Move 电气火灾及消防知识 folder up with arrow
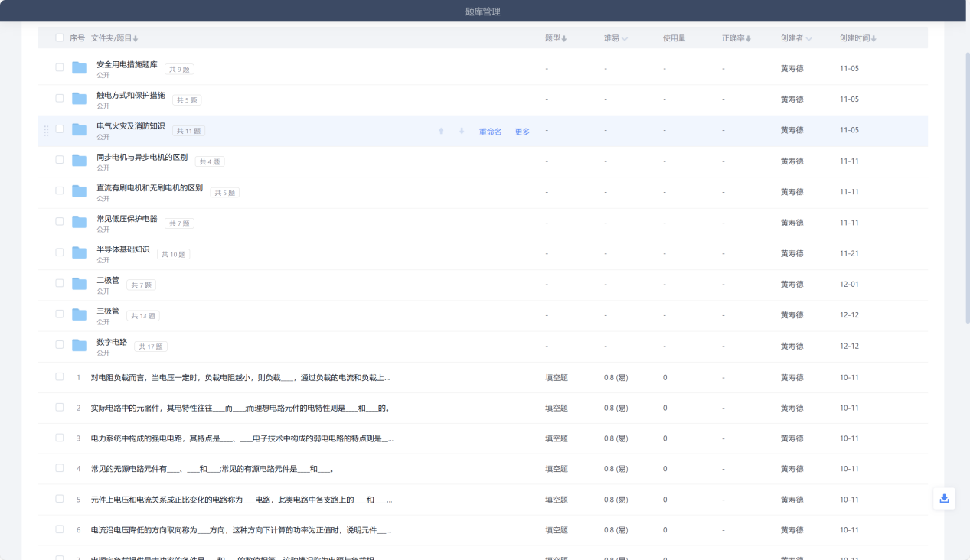This screenshot has width=970, height=560. 441,131
